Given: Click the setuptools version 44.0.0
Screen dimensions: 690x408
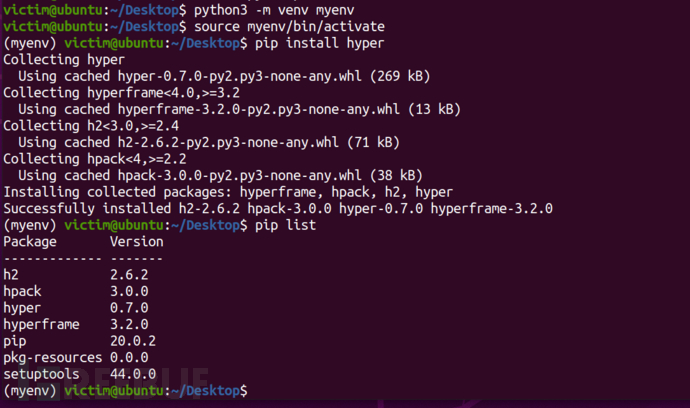Looking at the screenshot, I should coord(133,373).
